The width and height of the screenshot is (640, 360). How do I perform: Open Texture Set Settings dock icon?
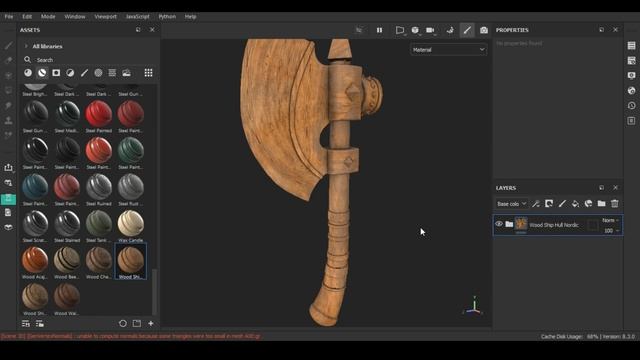[x=631, y=60]
